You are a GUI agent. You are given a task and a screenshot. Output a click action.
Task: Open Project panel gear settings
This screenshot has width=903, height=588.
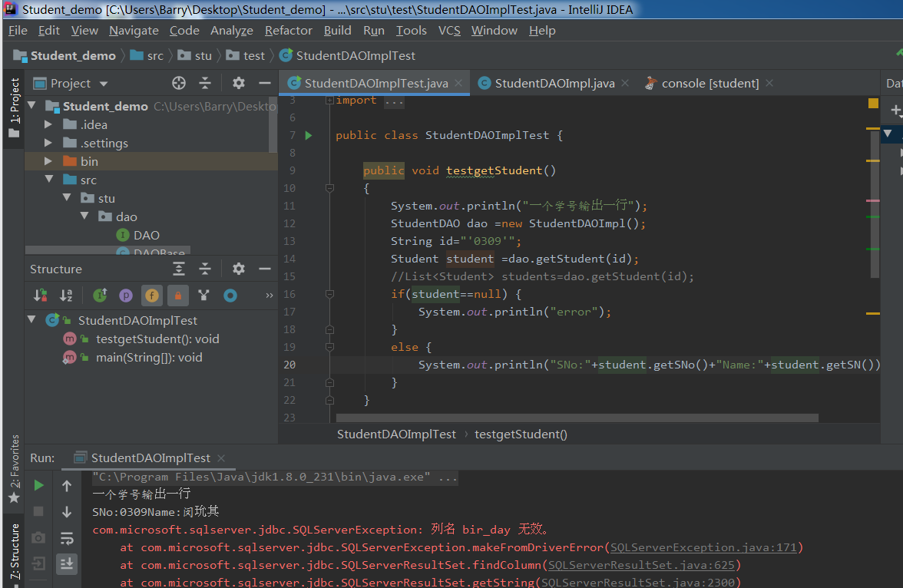pyautogui.click(x=239, y=83)
